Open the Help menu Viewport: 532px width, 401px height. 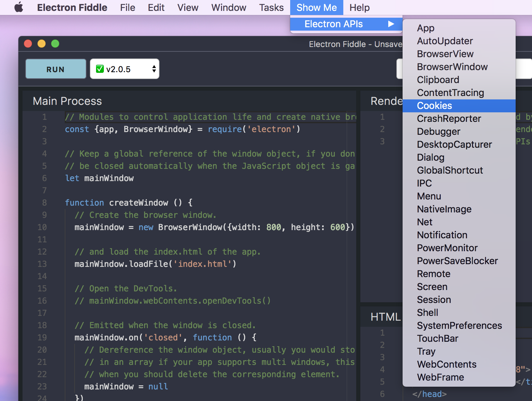359,7
